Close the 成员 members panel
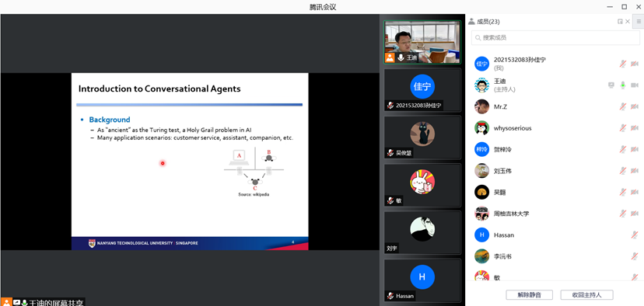644x306 pixels. point(628,22)
